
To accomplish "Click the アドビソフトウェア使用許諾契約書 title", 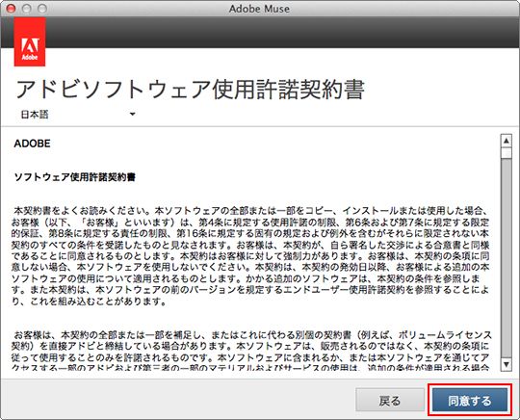I will (191, 89).
